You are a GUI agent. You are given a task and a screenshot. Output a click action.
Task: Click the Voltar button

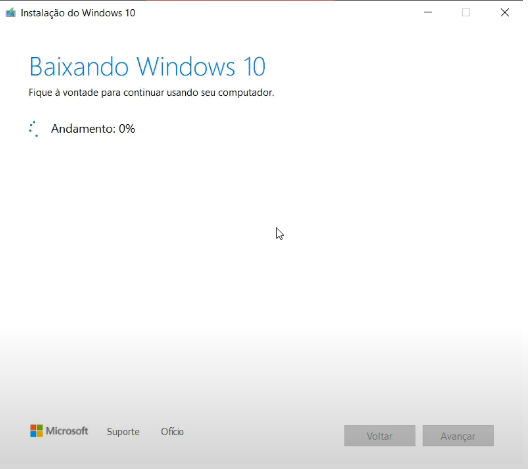click(380, 436)
